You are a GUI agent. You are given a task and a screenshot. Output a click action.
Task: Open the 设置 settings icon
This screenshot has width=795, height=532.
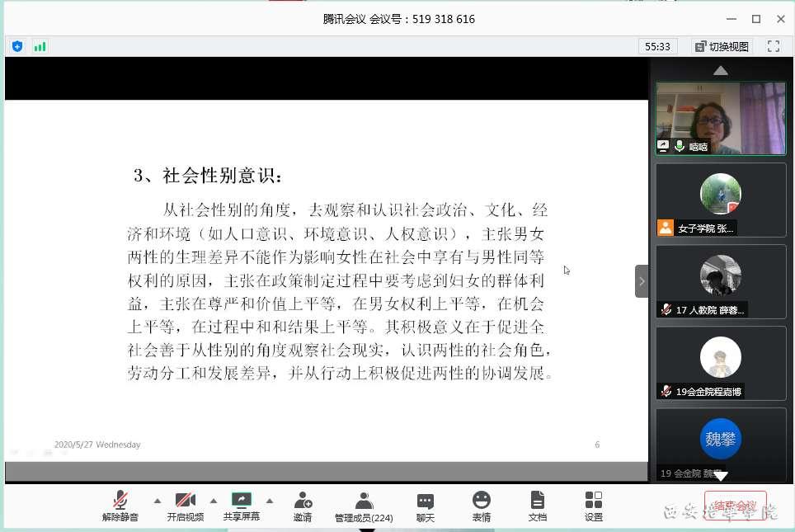[594, 501]
